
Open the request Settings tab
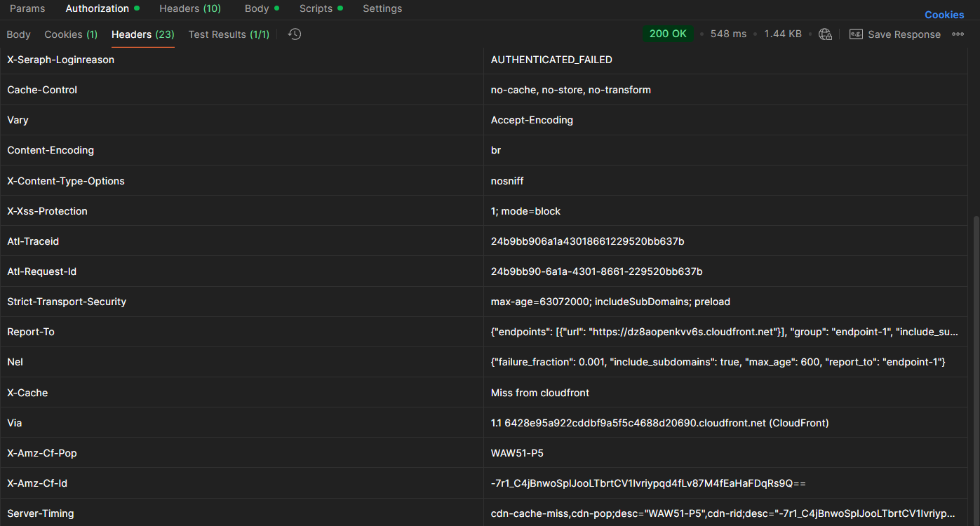tap(382, 8)
